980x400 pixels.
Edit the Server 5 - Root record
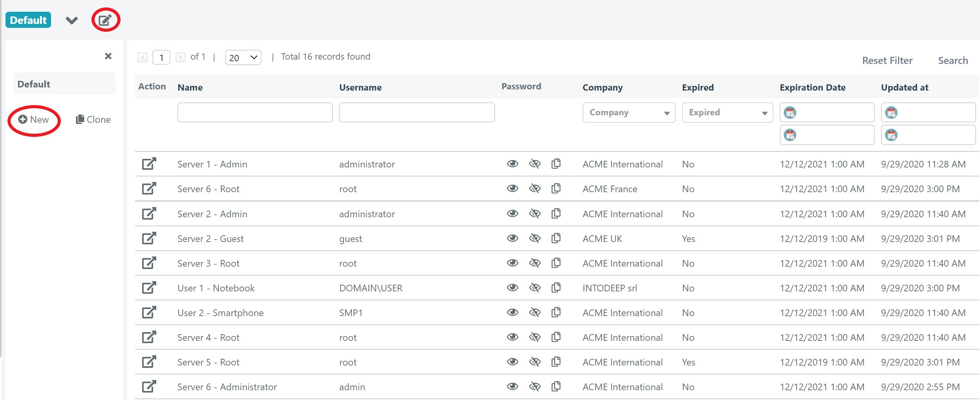click(x=149, y=362)
